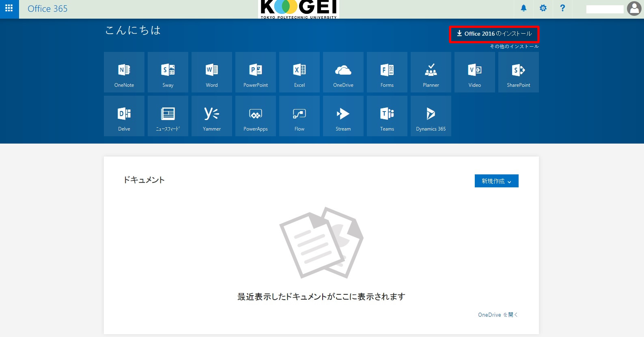Expand the 新規作成 dropdown button
Image resolution: width=644 pixels, height=337 pixels.
point(497,181)
